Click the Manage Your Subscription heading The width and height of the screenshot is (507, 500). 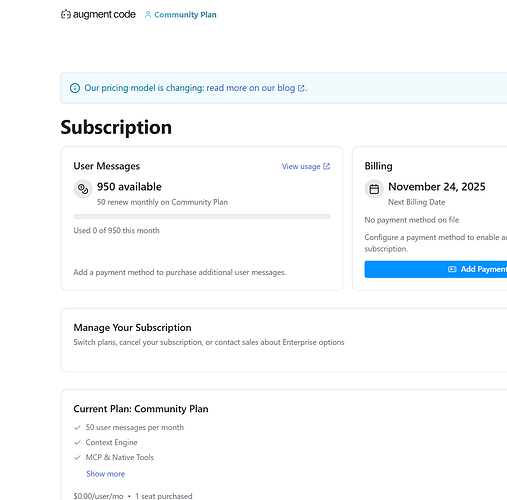(x=132, y=328)
